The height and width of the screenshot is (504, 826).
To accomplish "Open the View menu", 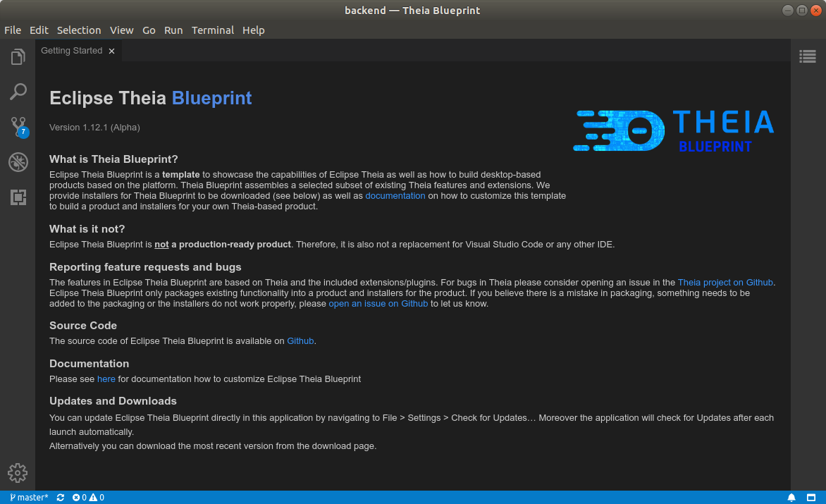I will (x=122, y=30).
